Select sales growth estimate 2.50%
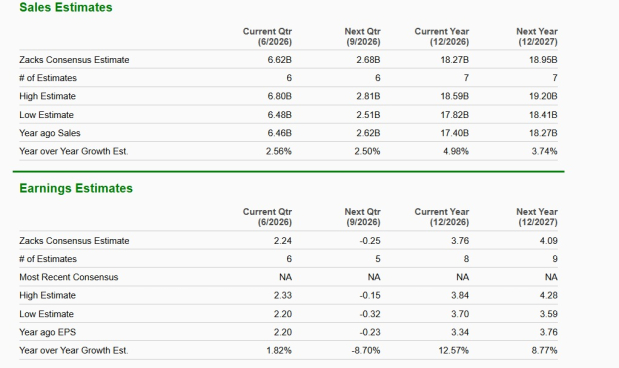 point(367,151)
